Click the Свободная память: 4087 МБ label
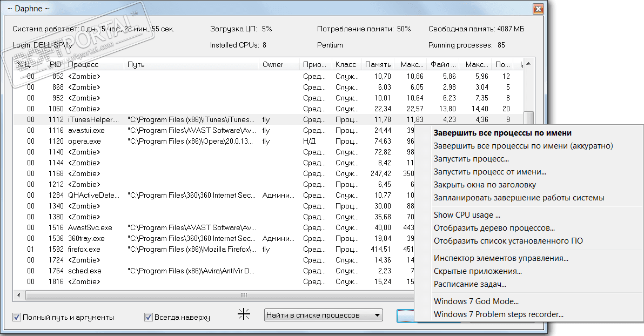The image size is (644, 336). coord(476,29)
